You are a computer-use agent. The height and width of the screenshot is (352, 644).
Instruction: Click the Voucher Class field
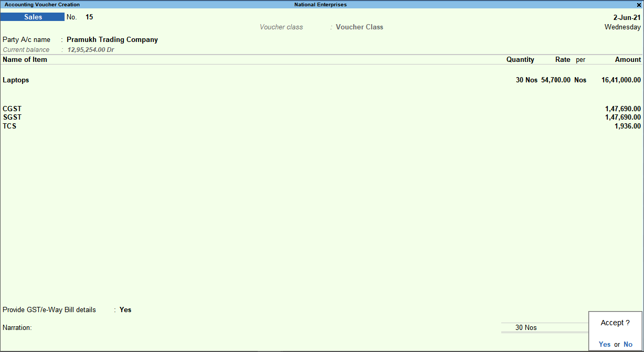point(359,27)
